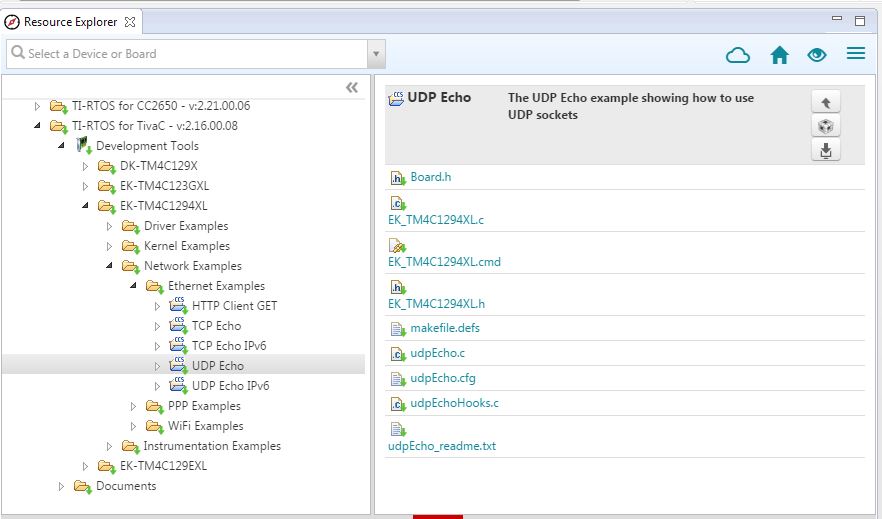Click the search magnifier icon
The image size is (882, 519).
point(18,53)
